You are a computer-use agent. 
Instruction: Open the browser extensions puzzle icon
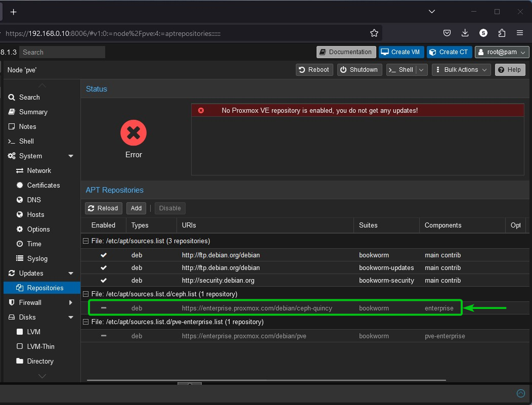pos(502,33)
